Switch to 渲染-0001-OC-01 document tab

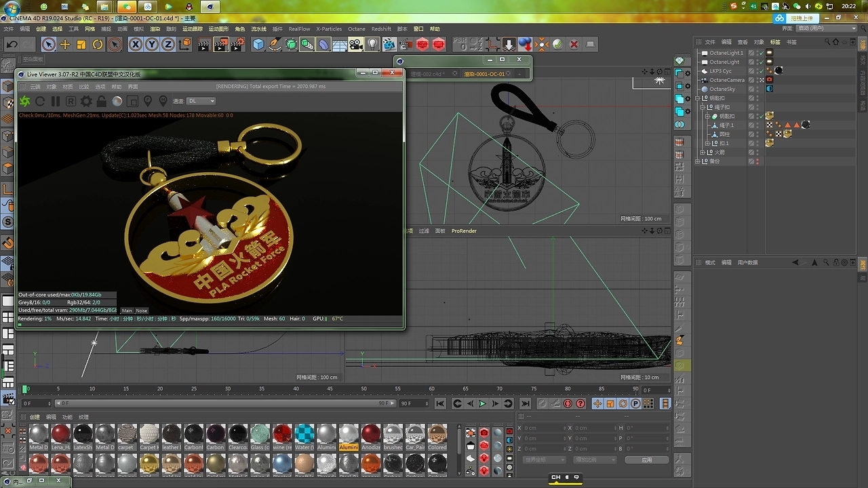click(x=484, y=74)
